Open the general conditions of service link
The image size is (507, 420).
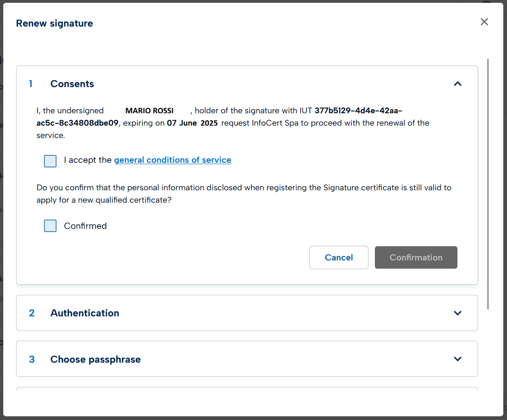(173, 160)
